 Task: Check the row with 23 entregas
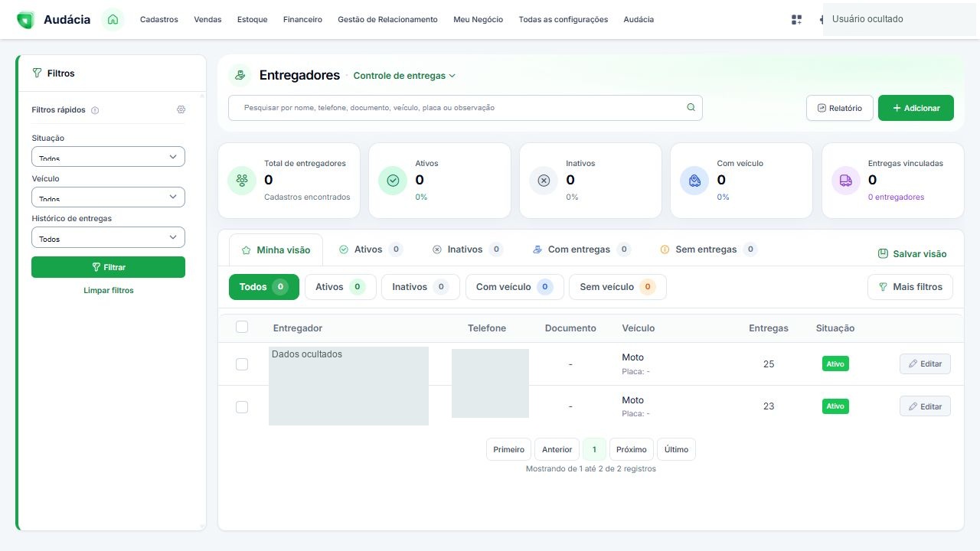click(x=242, y=407)
